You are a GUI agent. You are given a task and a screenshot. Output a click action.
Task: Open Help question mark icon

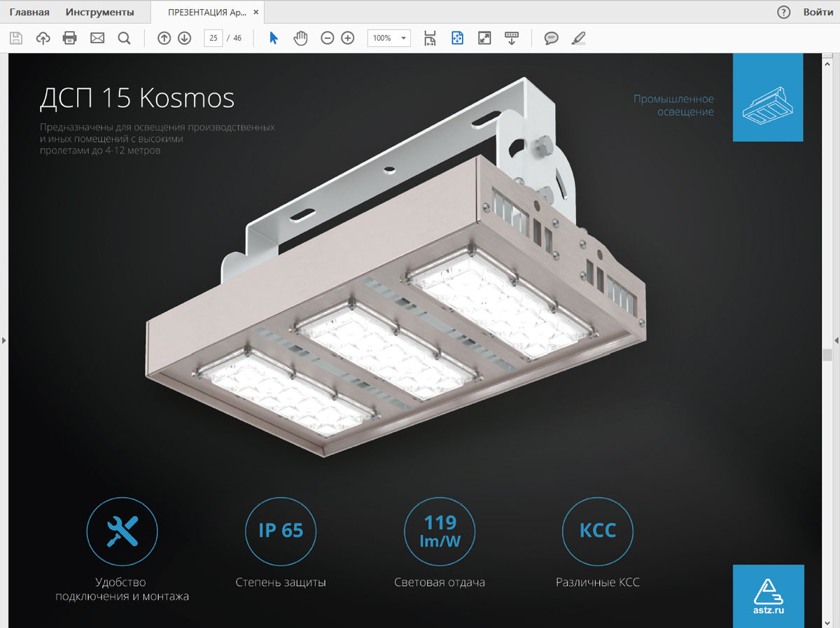(x=783, y=12)
